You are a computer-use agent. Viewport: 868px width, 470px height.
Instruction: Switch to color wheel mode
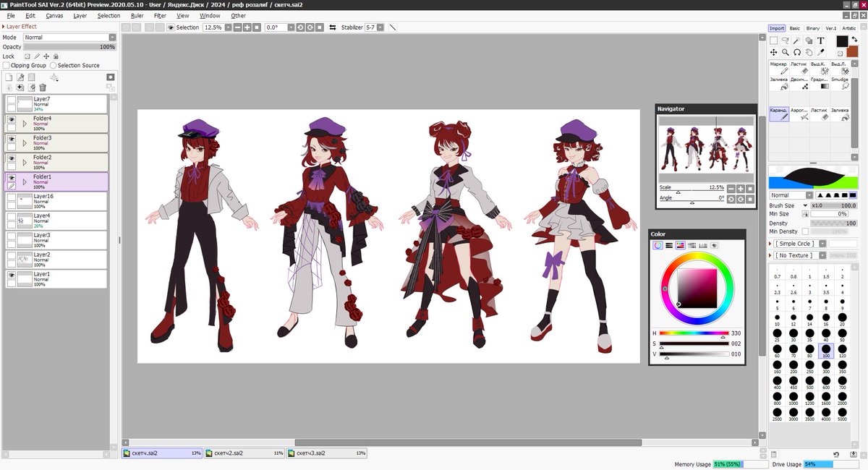[x=658, y=246]
